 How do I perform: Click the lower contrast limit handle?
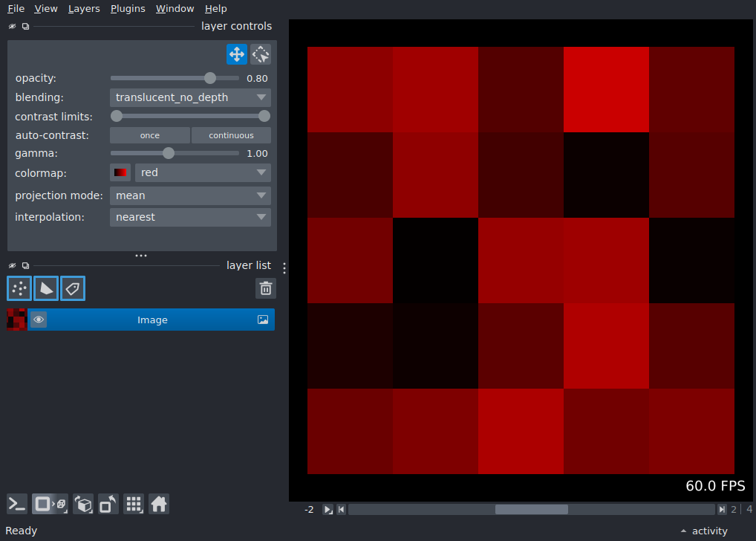(117, 117)
